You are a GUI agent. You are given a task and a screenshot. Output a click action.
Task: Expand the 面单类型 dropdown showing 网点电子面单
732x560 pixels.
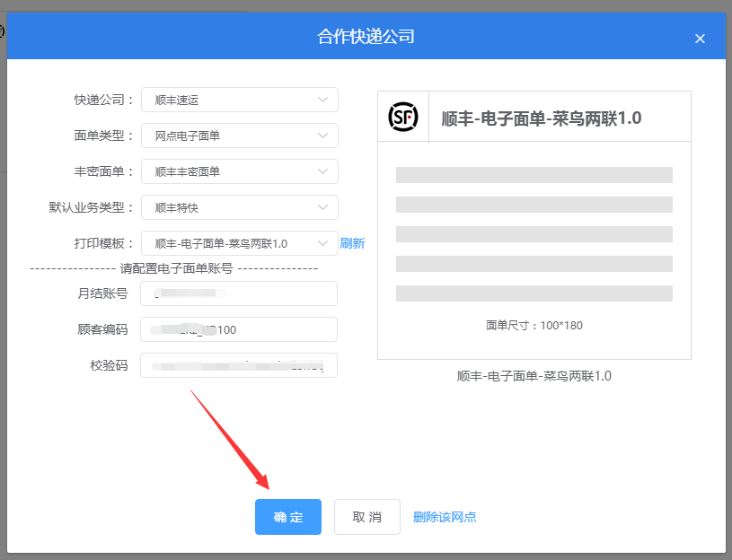pos(239,136)
